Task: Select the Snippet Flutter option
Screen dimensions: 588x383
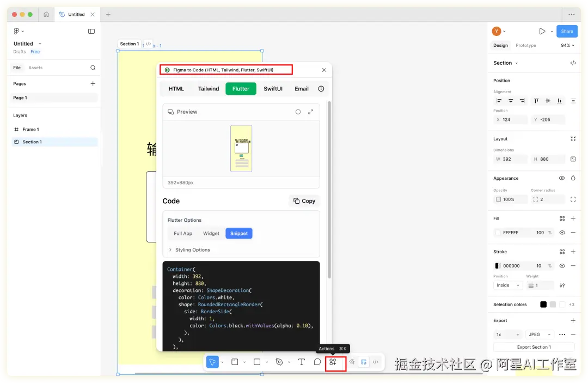Action: pyautogui.click(x=239, y=233)
